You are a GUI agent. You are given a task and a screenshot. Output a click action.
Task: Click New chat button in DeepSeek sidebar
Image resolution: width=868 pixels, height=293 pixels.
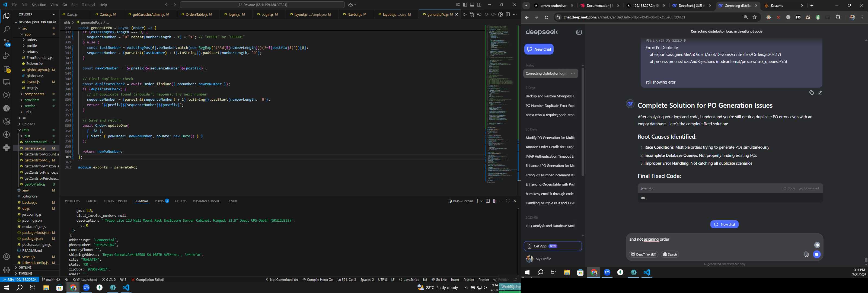click(x=539, y=49)
